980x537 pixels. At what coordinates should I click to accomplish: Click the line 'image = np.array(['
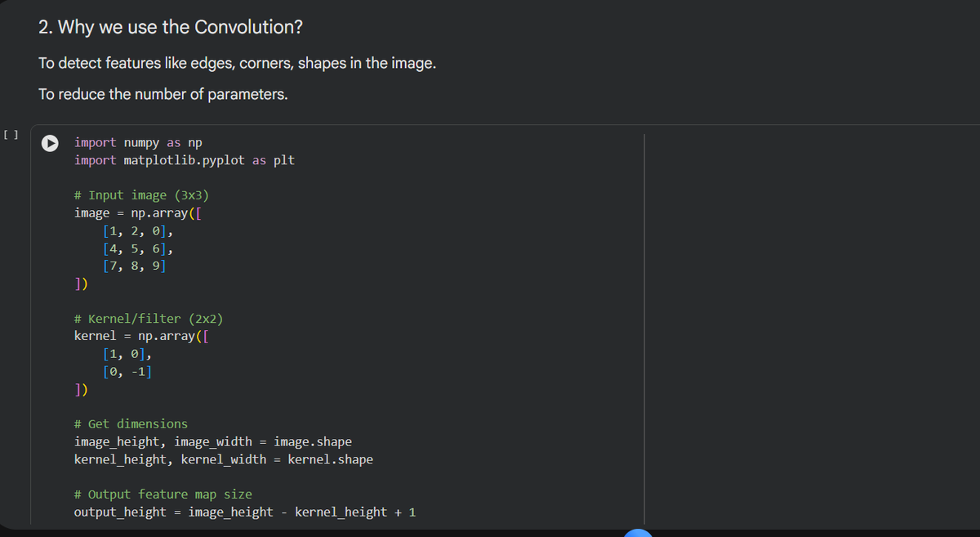coord(138,213)
